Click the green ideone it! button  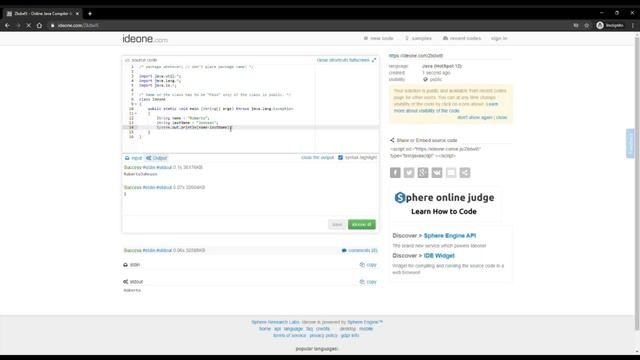(362, 224)
